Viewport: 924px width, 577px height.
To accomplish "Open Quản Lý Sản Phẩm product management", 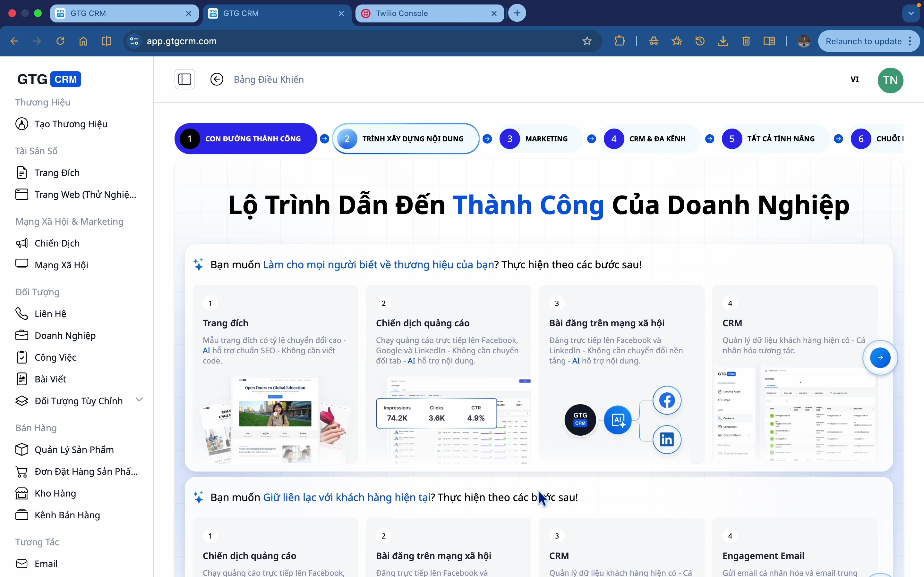I will point(74,449).
